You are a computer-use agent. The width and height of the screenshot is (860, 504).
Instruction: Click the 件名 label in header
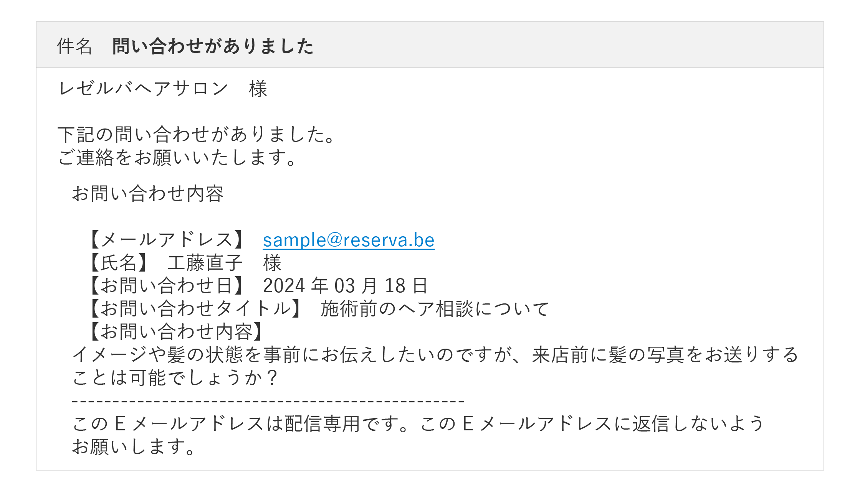pyautogui.click(x=74, y=46)
